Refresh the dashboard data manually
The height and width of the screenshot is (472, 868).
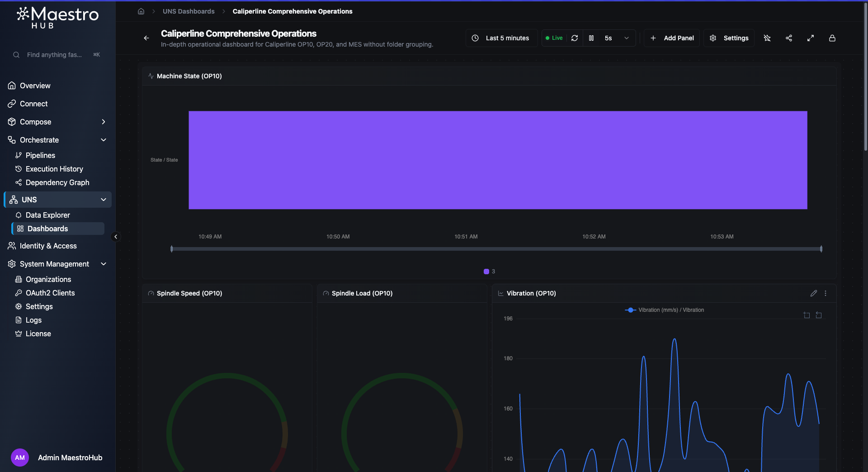(x=574, y=38)
